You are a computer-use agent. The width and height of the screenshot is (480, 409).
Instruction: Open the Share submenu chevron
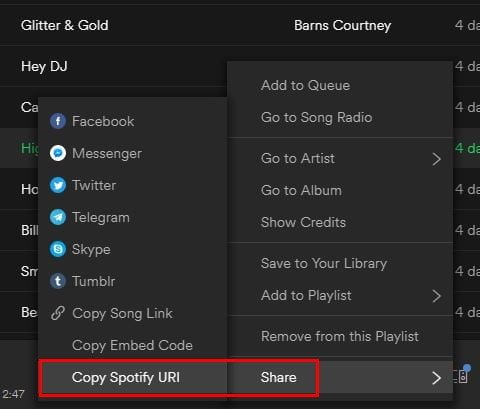point(436,378)
